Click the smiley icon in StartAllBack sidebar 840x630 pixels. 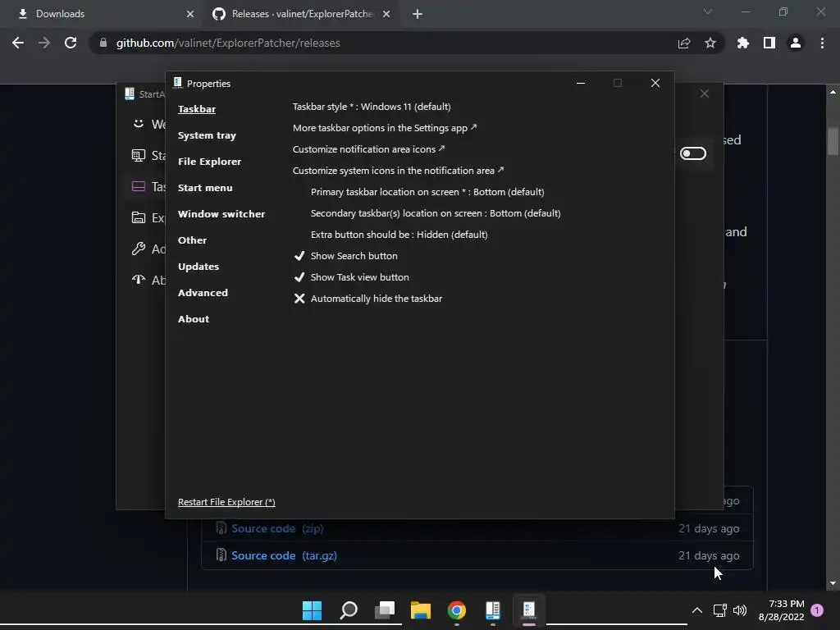click(x=138, y=124)
